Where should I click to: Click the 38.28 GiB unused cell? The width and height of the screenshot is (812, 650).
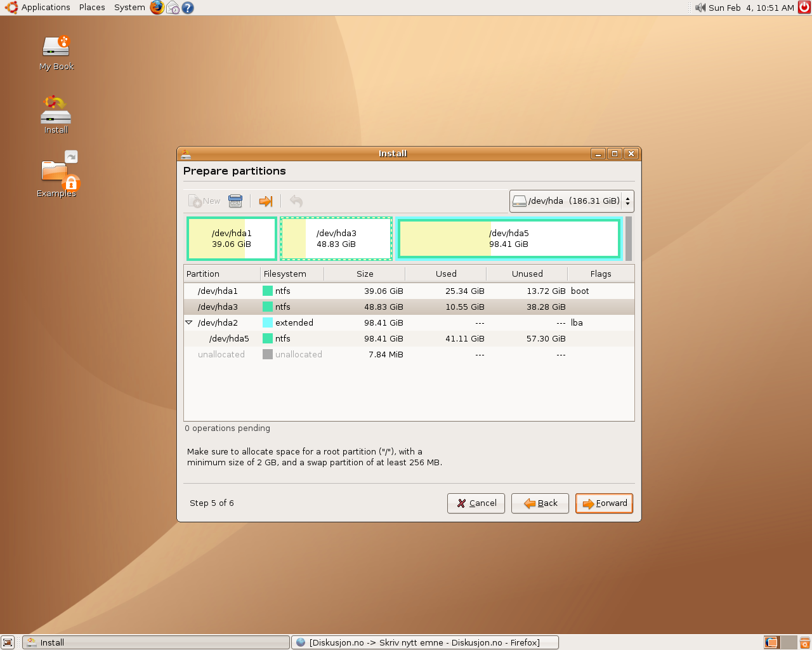click(546, 307)
